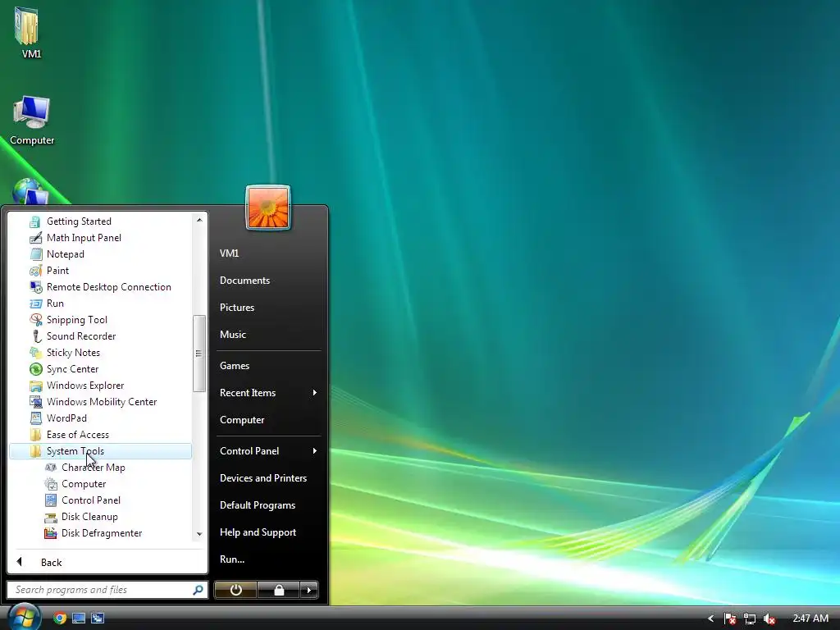Show hidden tray icons arrow
Viewport: 840px width, 630px height.
point(711,619)
